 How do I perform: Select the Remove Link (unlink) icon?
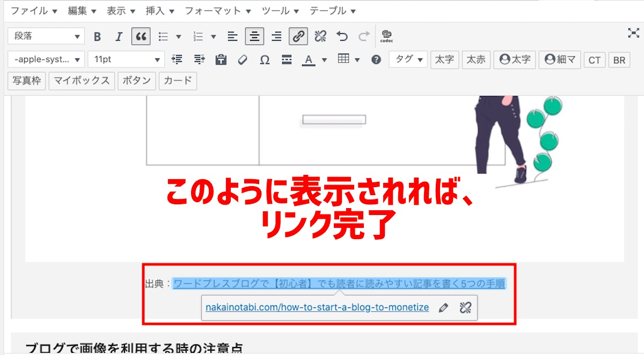pyautogui.click(x=319, y=36)
